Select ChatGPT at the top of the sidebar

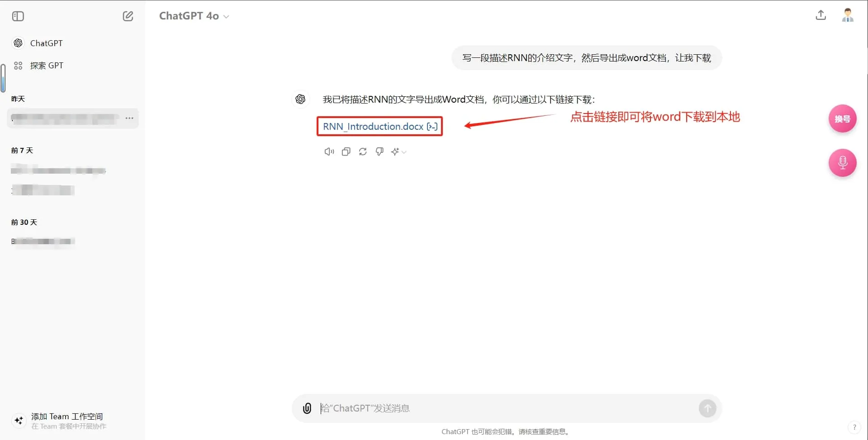tap(46, 43)
